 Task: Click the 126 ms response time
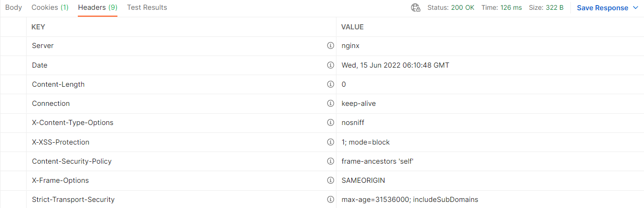pyautogui.click(x=511, y=8)
